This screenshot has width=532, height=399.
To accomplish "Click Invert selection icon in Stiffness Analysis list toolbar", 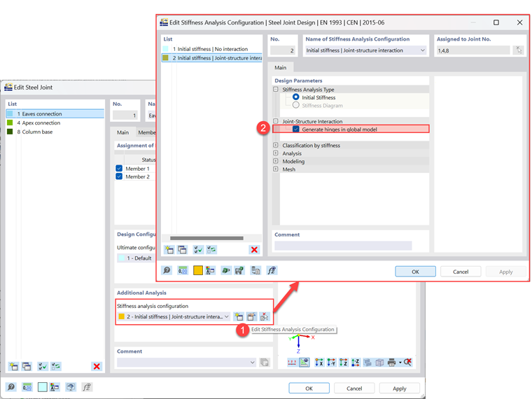I will pos(211,250).
